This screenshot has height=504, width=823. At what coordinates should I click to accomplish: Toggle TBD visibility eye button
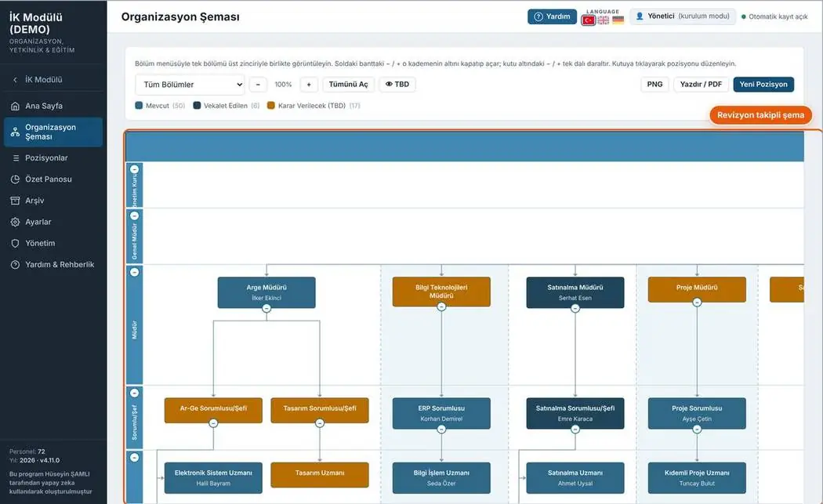[397, 85]
